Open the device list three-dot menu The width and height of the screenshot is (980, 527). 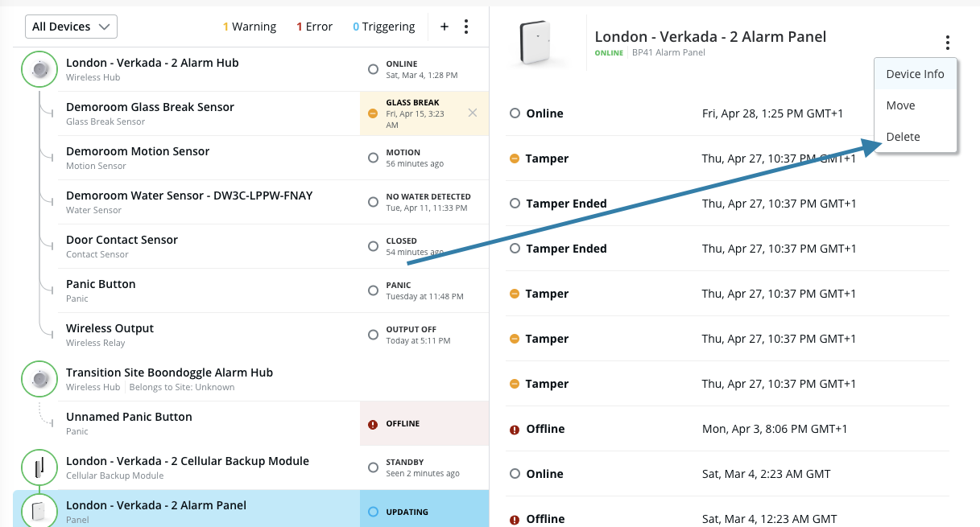(465, 27)
